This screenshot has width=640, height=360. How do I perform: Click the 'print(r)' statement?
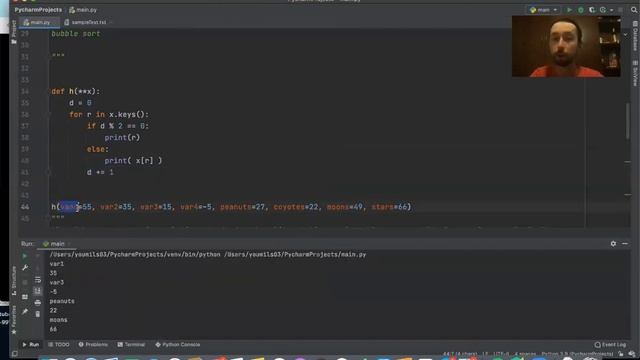[x=122, y=138]
